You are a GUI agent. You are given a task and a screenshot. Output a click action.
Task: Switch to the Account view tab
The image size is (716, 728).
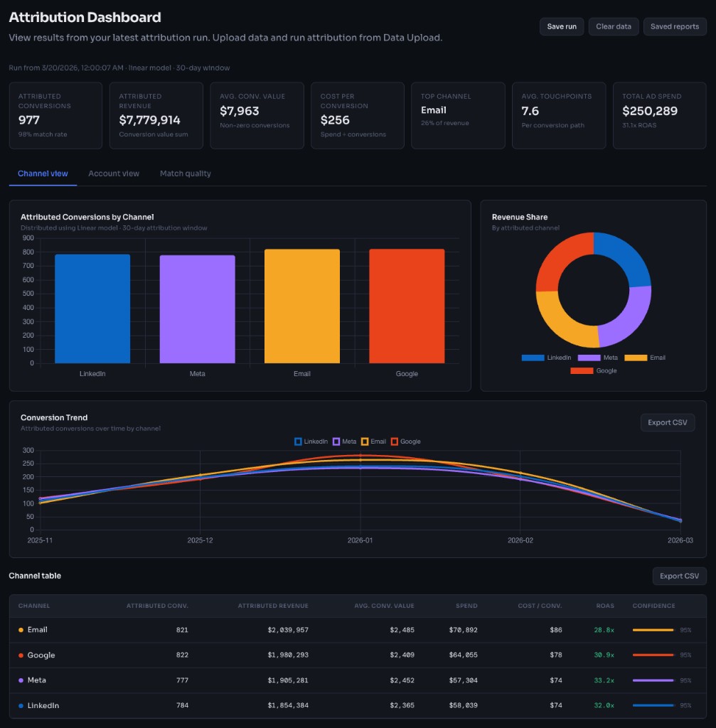click(113, 173)
